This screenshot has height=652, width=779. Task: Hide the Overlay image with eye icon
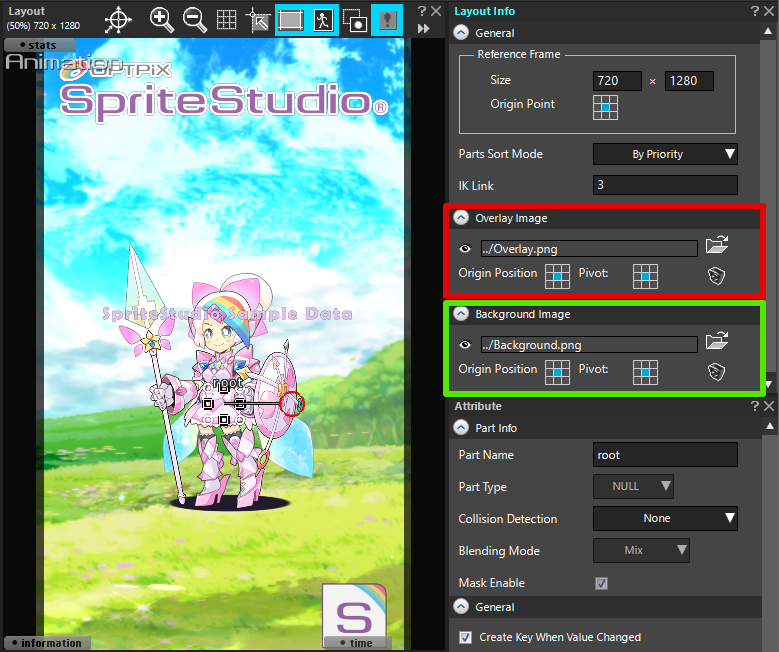[x=465, y=248]
